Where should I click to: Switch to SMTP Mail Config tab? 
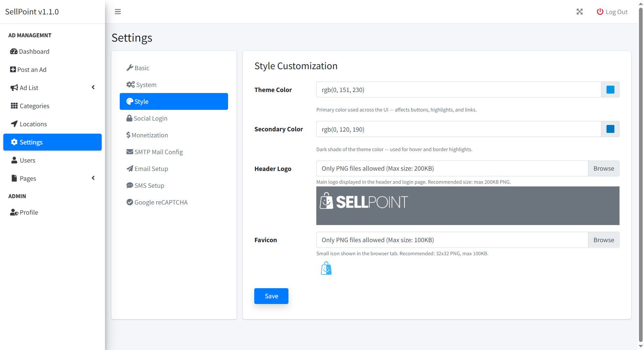tap(158, 152)
